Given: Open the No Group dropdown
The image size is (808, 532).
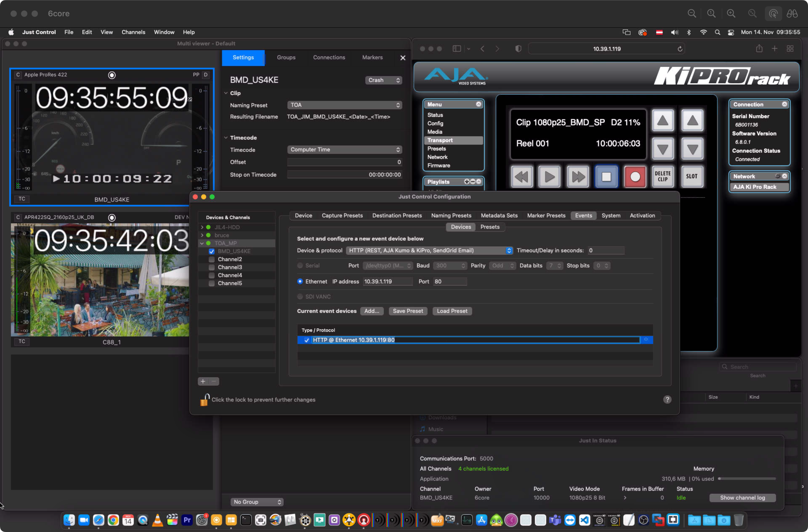Looking at the screenshot, I should 257,502.
